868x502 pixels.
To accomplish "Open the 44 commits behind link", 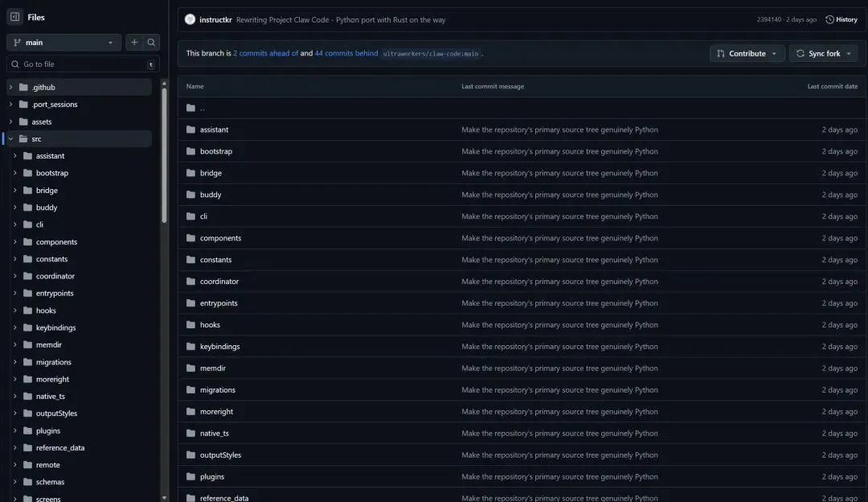I will (x=346, y=53).
